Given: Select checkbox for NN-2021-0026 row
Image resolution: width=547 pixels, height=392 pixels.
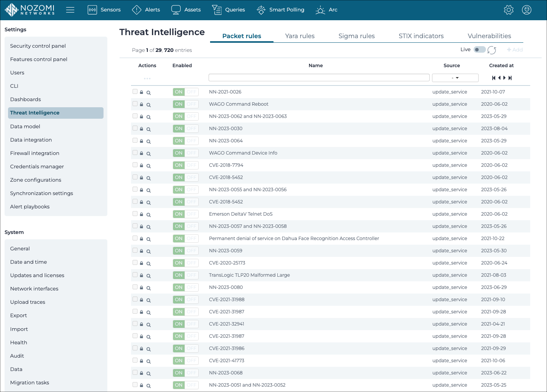Looking at the screenshot, I should point(135,92).
